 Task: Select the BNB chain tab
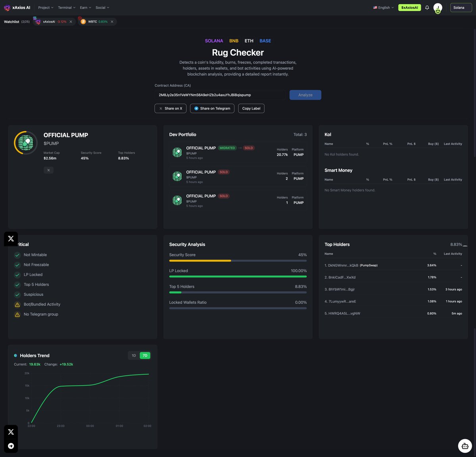click(234, 41)
